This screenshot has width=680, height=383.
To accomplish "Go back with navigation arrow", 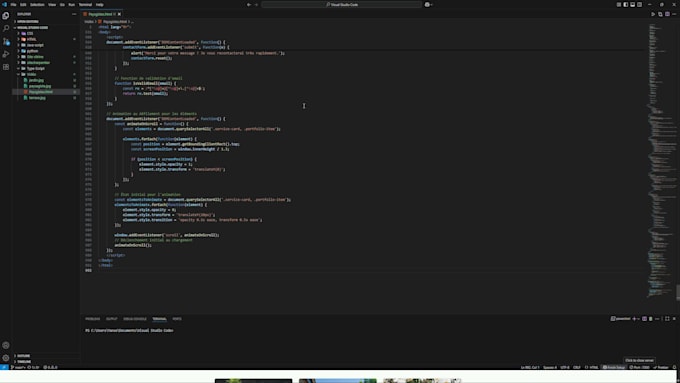I will click(249, 4).
